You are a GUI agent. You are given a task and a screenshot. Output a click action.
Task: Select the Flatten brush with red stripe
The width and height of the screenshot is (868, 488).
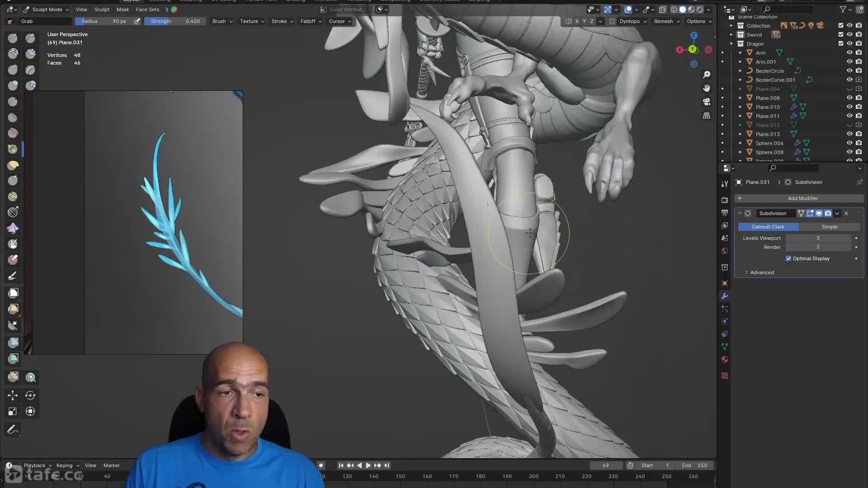click(x=13, y=117)
